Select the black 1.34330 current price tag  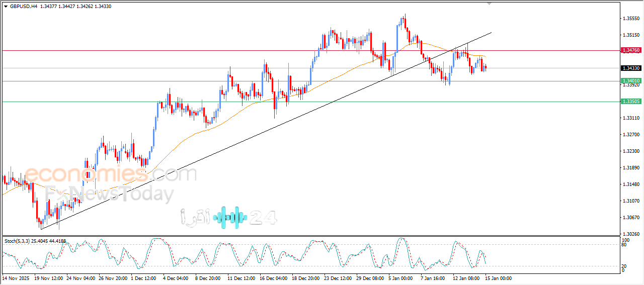point(631,68)
